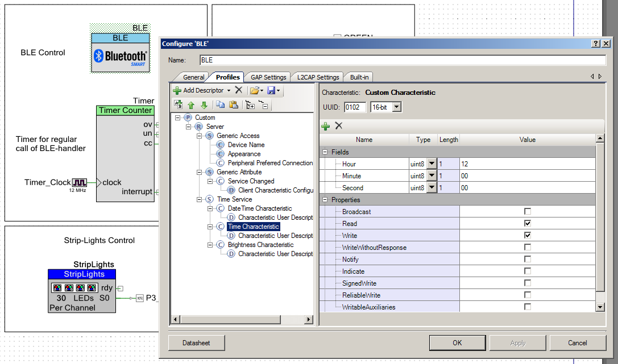This screenshot has width=618, height=364.
Task: Click the tab scroll left arrow
Action: [592, 76]
